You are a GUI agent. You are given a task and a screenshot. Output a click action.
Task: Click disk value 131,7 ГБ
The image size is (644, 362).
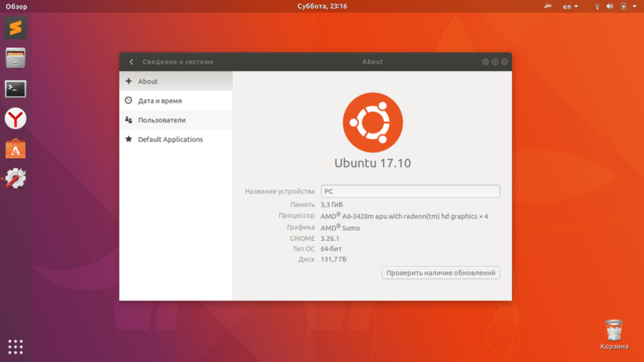pyautogui.click(x=333, y=260)
